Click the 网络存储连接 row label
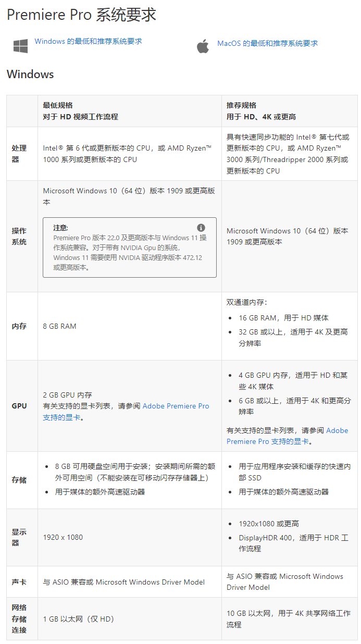 19,619
